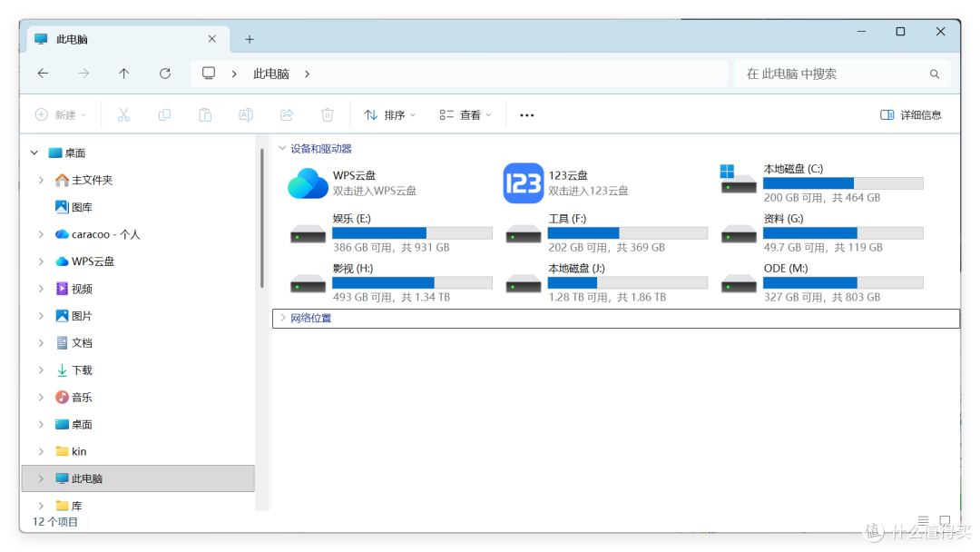This screenshot has height=552, width=980.
Task: Open 下载 downloads in sidebar
Action: click(x=73, y=370)
